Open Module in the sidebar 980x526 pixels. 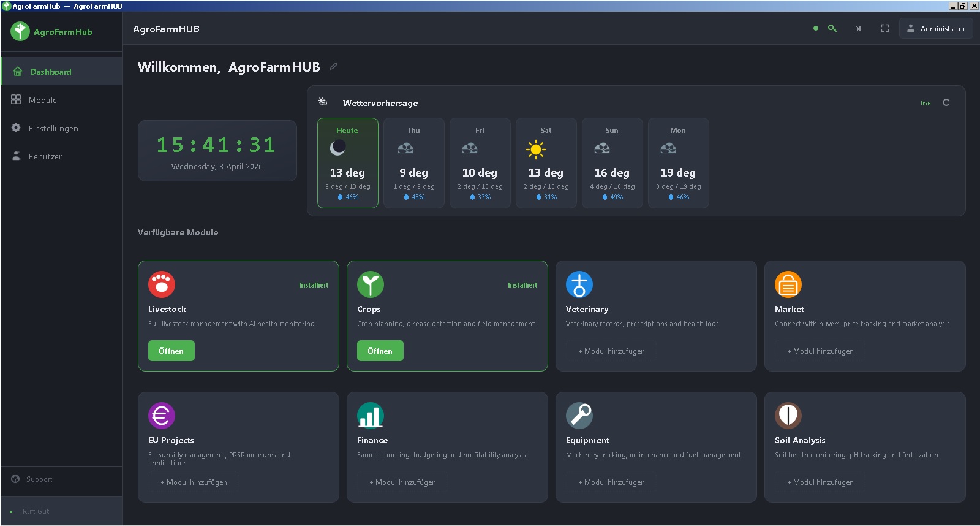(62, 100)
